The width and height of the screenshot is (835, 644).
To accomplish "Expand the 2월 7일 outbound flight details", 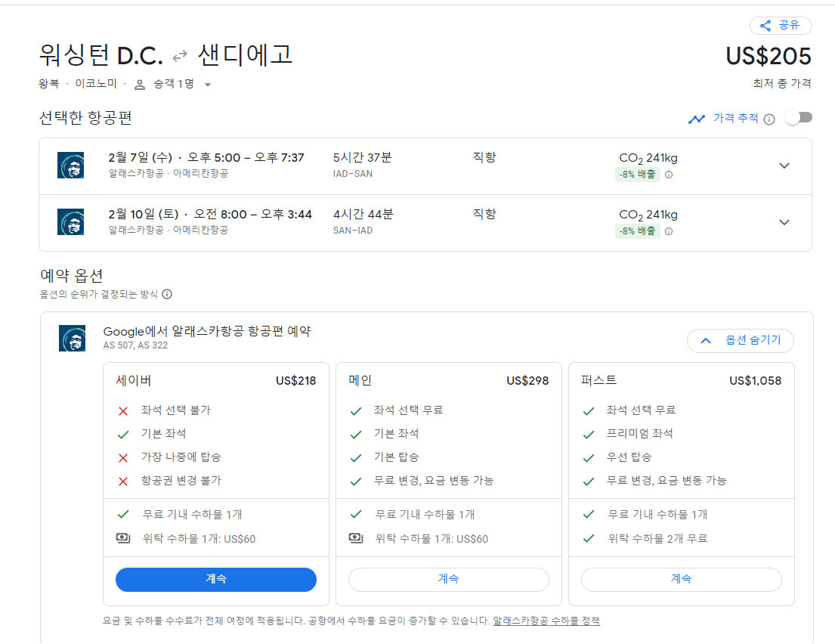I will pyautogui.click(x=784, y=166).
